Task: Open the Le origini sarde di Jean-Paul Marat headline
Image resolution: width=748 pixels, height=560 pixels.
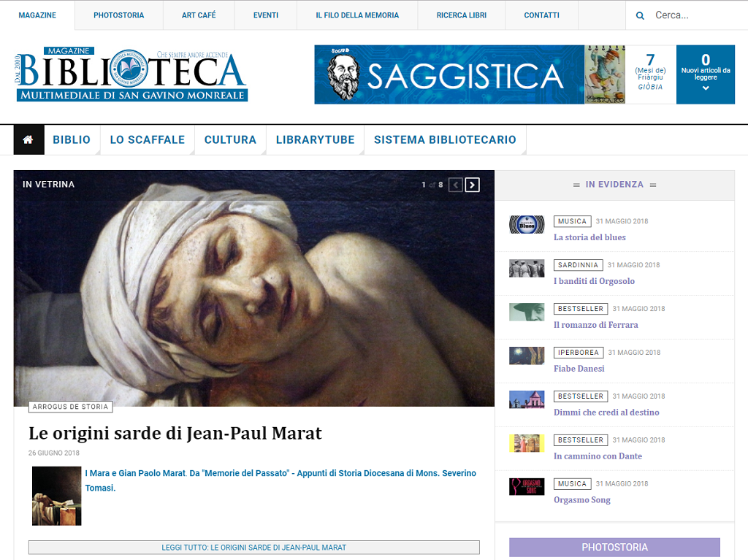Action: [175, 433]
